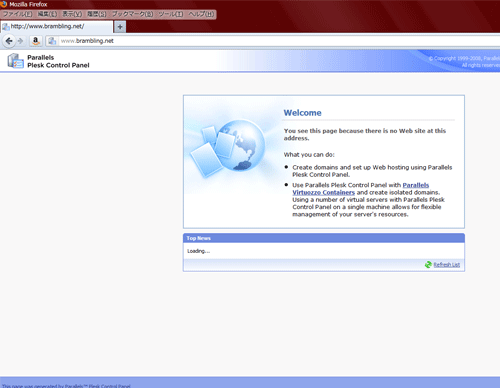Click the green refresh icon
This screenshot has height=388, width=500.
428,265
